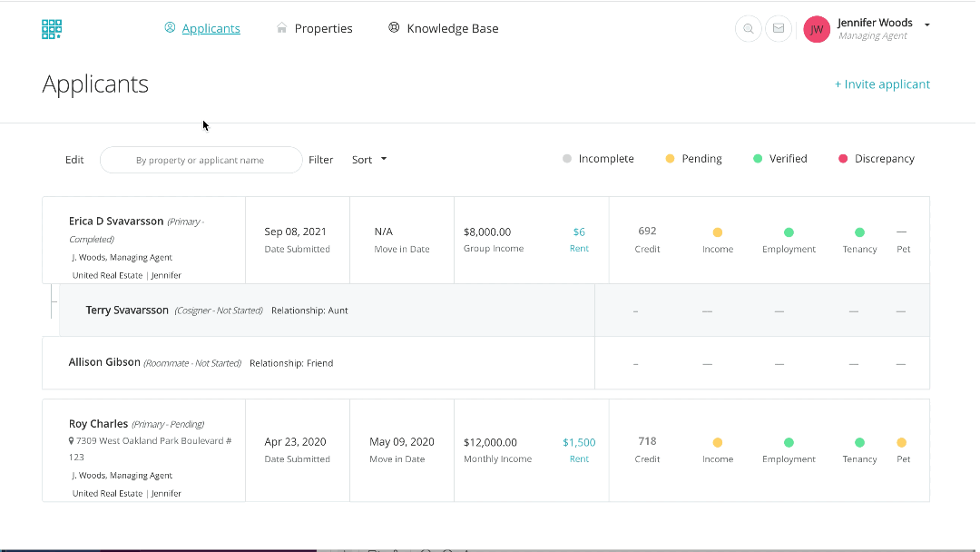Open the Sort dropdown
Viewport: 980px width, 552px height.
click(x=368, y=160)
